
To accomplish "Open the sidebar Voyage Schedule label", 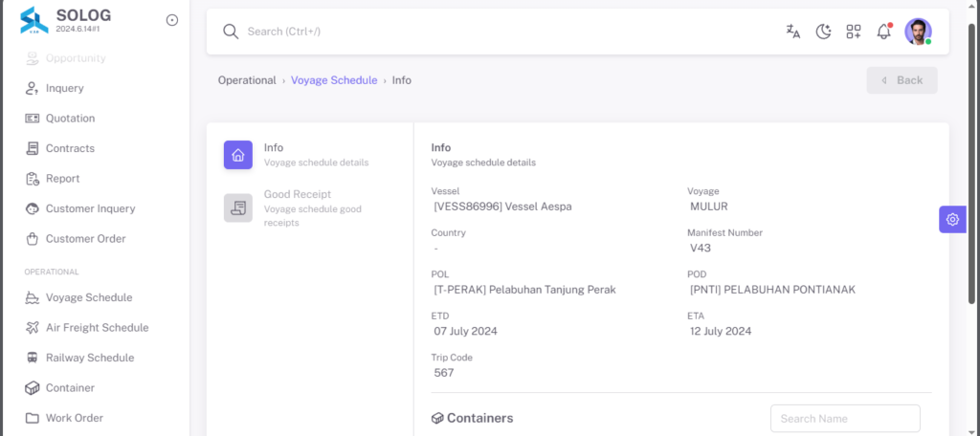I will 89,297.
